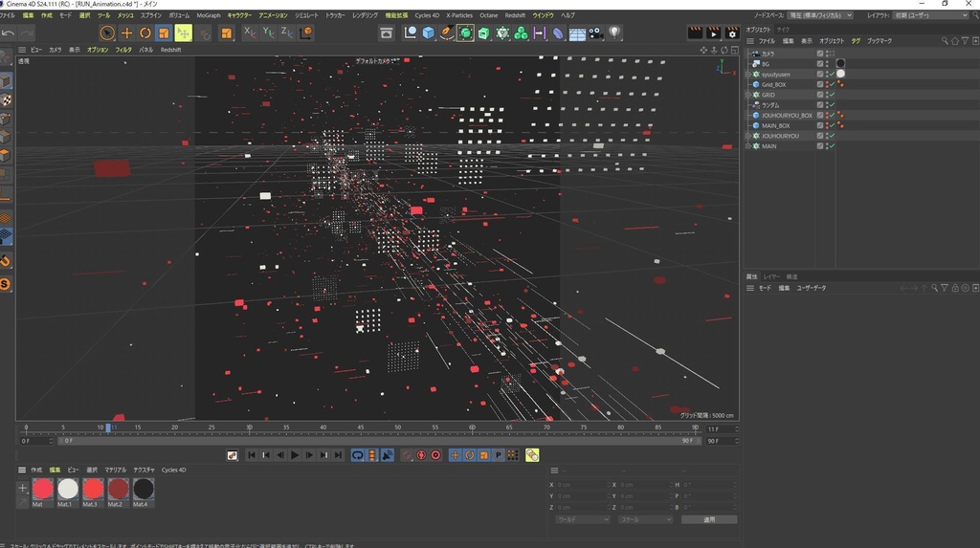Click the spline Pen tool icon
The image size is (980, 548).
[447, 33]
